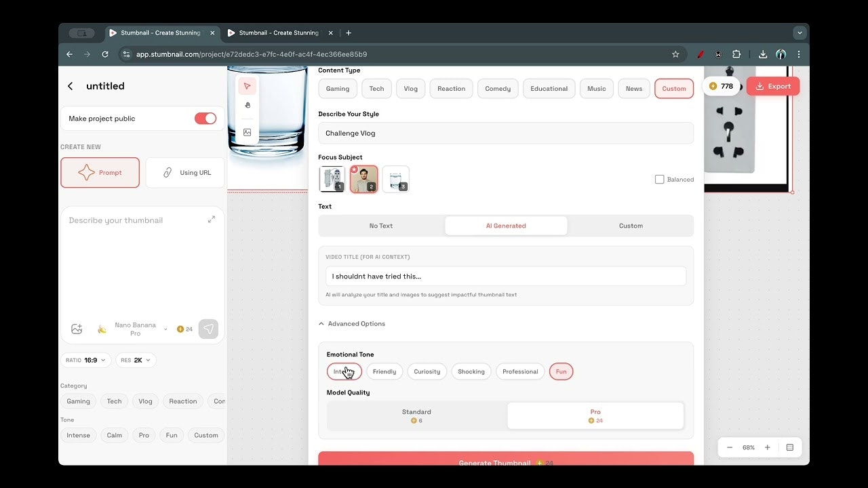Select News content type
868x488 pixels.
coord(634,89)
